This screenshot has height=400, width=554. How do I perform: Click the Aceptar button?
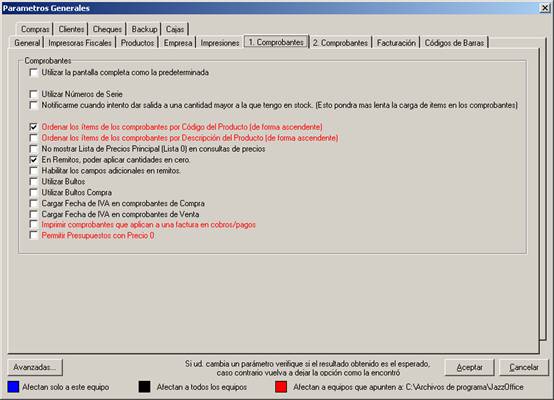coord(469,367)
